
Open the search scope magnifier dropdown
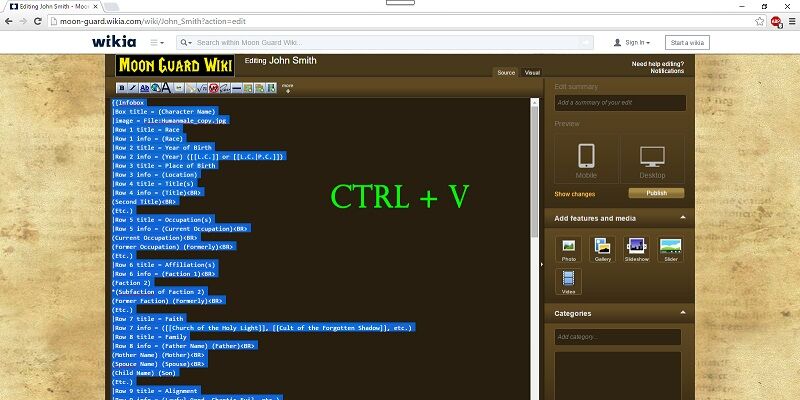point(186,43)
